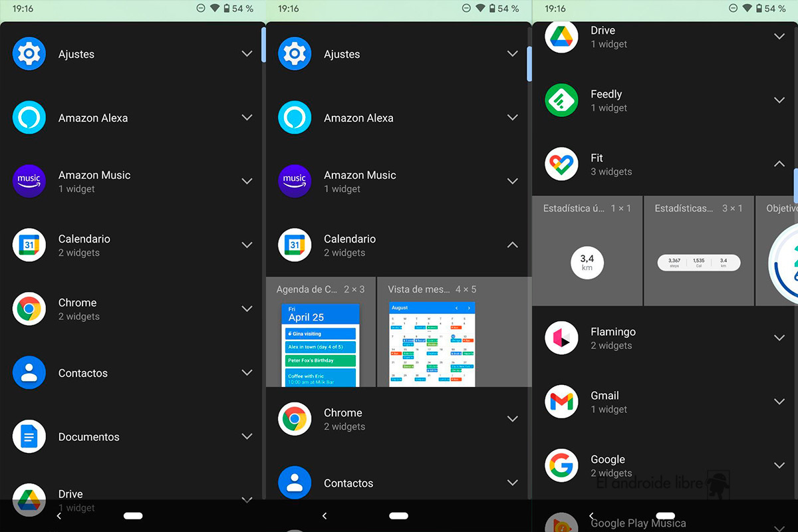
Task: Expand Contactos widgets, middle screen
Action: (x=512, y=483)
